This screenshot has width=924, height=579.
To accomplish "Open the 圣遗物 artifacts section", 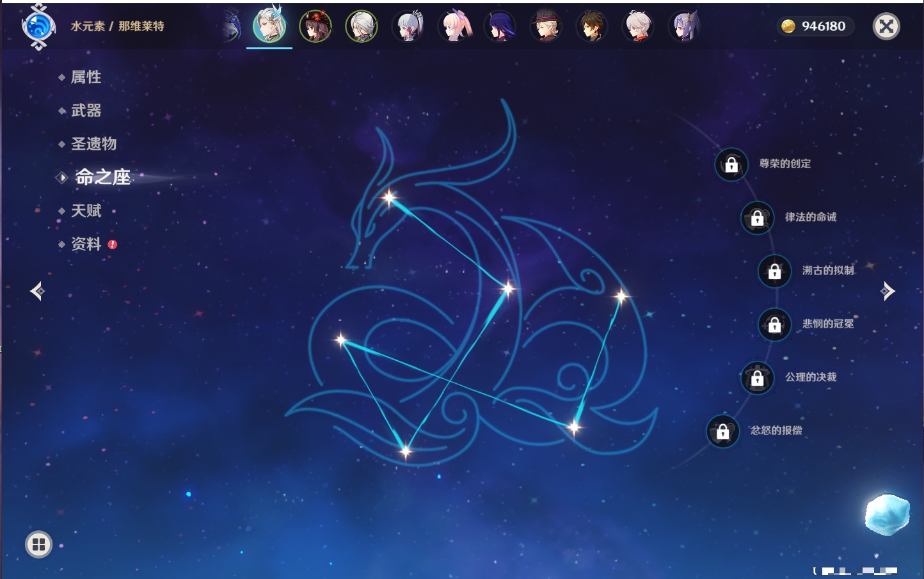I will 93,144.
